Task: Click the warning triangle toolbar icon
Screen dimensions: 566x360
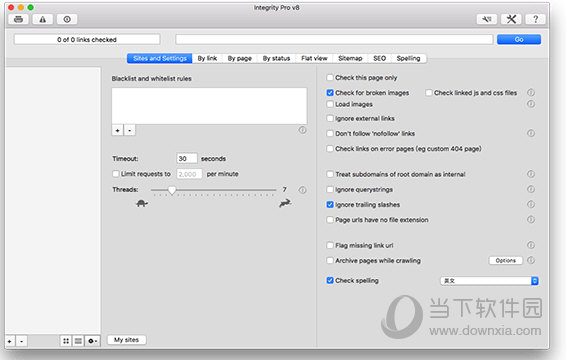Action: 43,19
